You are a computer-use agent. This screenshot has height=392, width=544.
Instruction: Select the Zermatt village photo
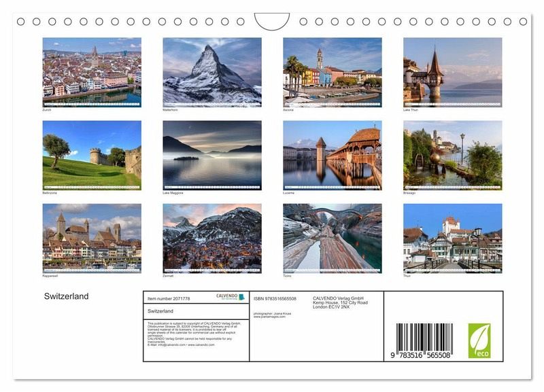point(212,238)
